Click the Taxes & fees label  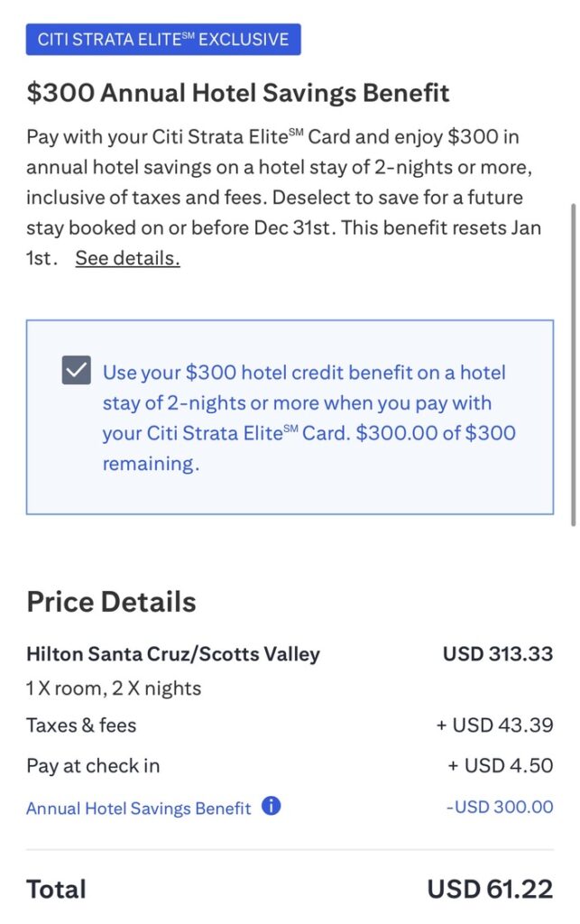point(81,725)
